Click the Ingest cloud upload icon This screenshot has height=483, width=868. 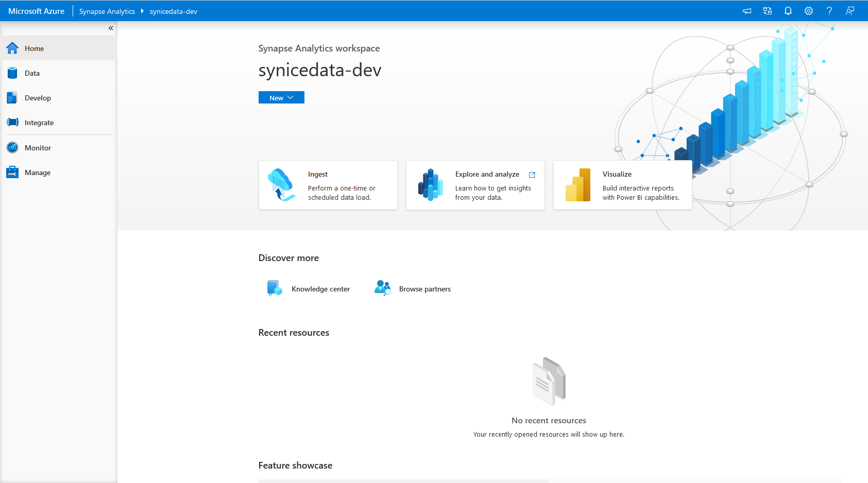point(281,185)
